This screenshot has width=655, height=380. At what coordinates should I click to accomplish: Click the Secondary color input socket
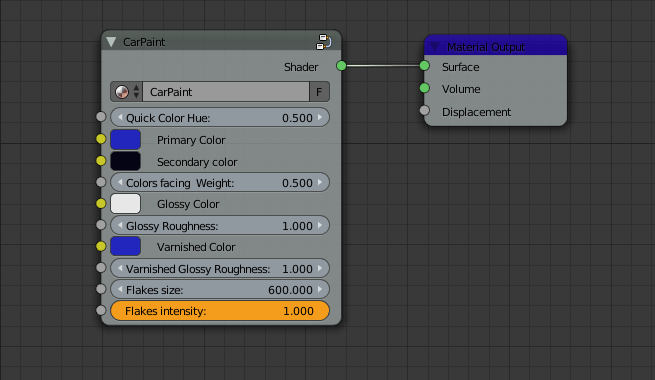coord(101,160)
